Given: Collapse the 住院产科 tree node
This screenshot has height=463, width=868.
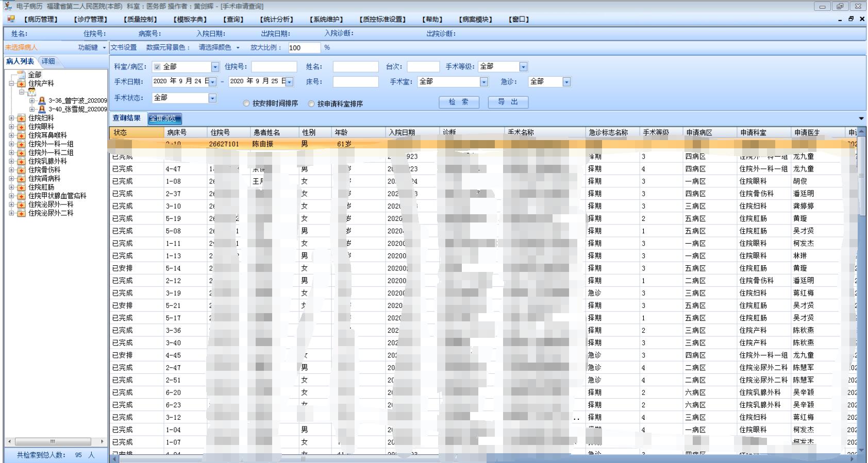Looking at the screenshot, I should [11, 83].
